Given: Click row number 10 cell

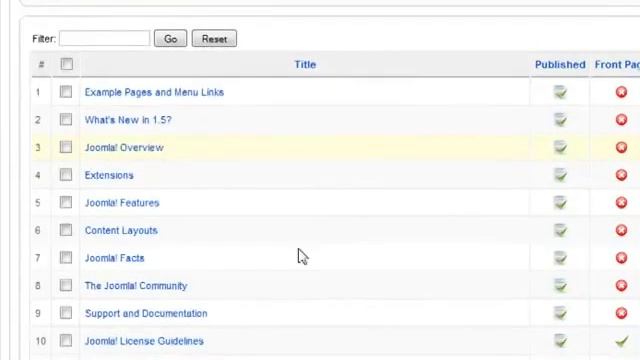Looking at the screenshot, I should (40, 341).
